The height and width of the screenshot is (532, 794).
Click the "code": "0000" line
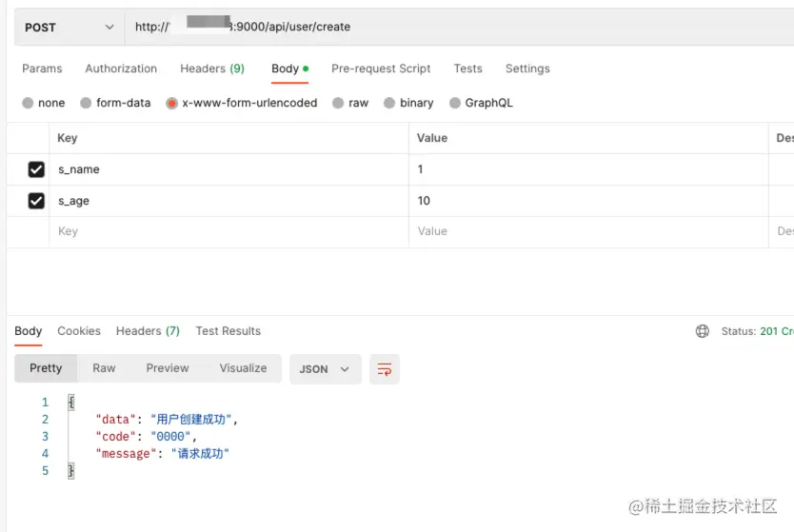[146, 437]
